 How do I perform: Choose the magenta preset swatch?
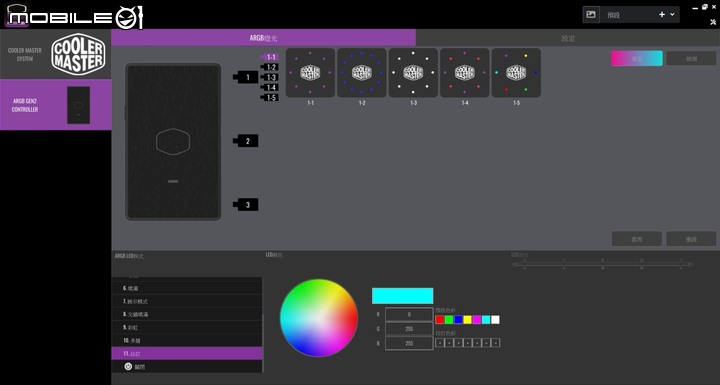click(477, 320)
